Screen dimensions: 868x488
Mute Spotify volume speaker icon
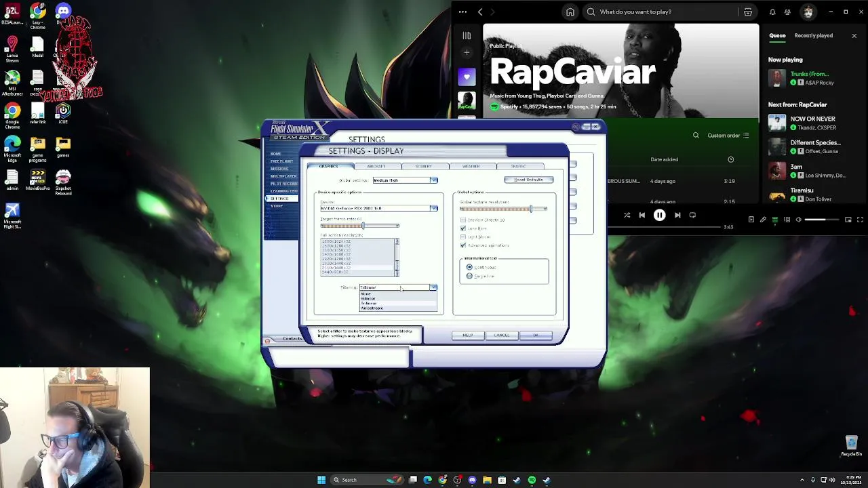pyautogui.click(x=798, y=220)
